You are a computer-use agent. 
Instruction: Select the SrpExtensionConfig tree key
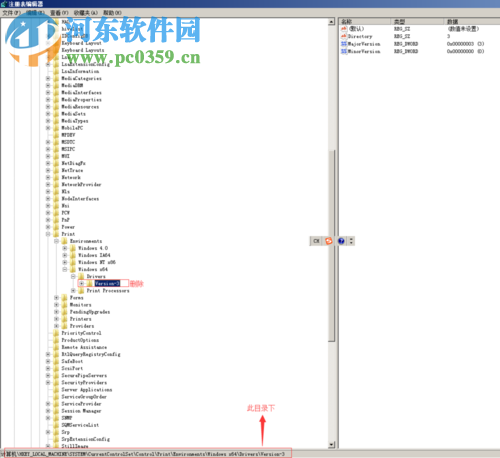pos(85,439)
